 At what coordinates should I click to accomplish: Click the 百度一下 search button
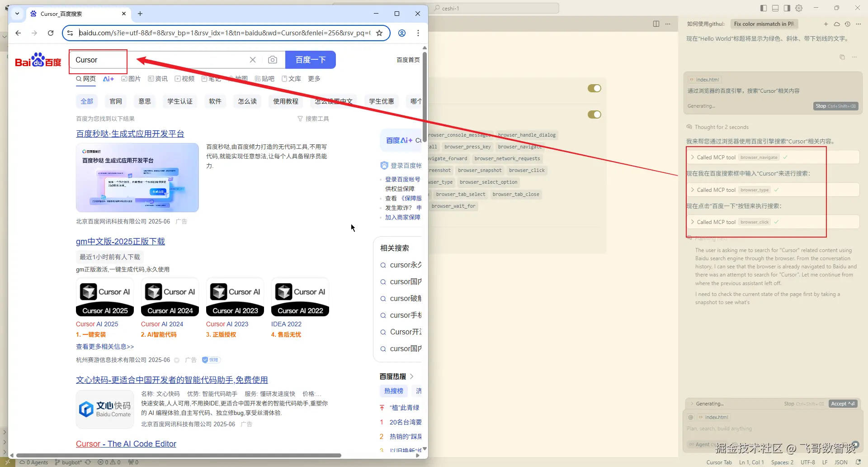(311, 60)
